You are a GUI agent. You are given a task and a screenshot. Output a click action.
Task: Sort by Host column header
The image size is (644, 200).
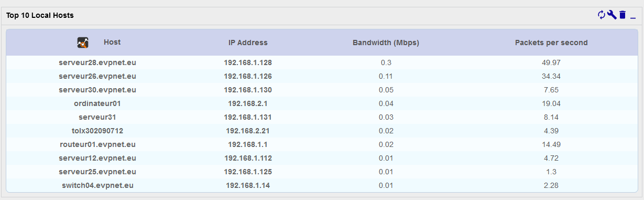112,43
